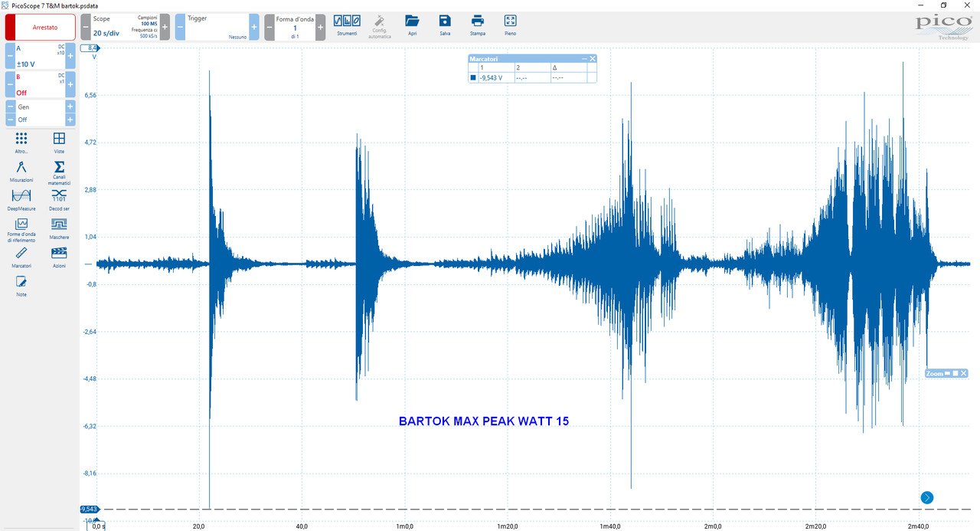
Task: Close the Marcatori legend panel
Action: tap(592, 59)
